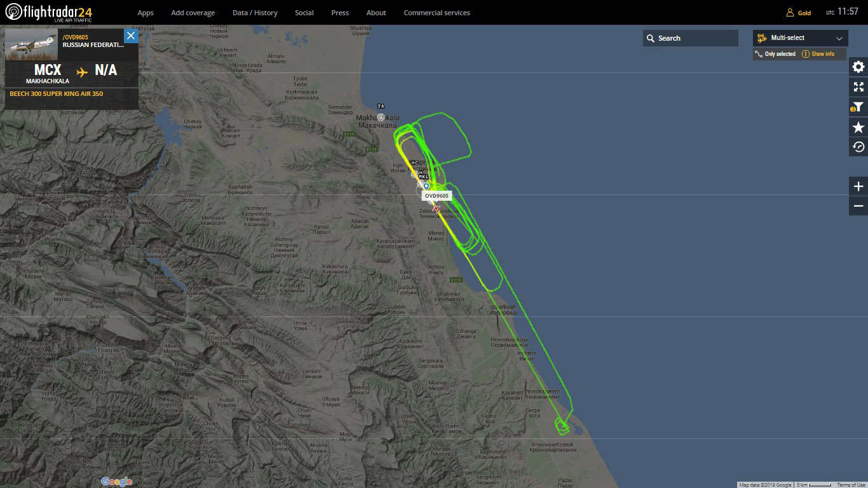Click the Terms of Use link
Image resolution: width=868 pixels, height=488 pixels.
(x=851, y=485)
